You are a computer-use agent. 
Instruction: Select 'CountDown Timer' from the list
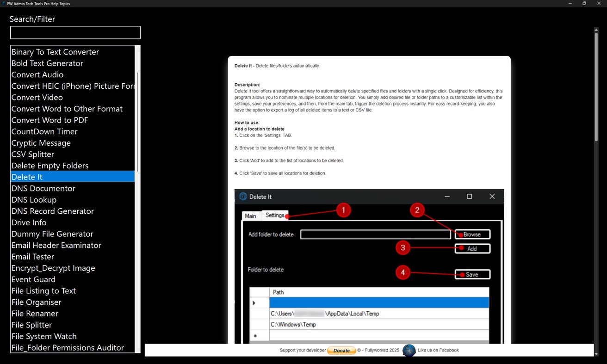coord(44,131)
